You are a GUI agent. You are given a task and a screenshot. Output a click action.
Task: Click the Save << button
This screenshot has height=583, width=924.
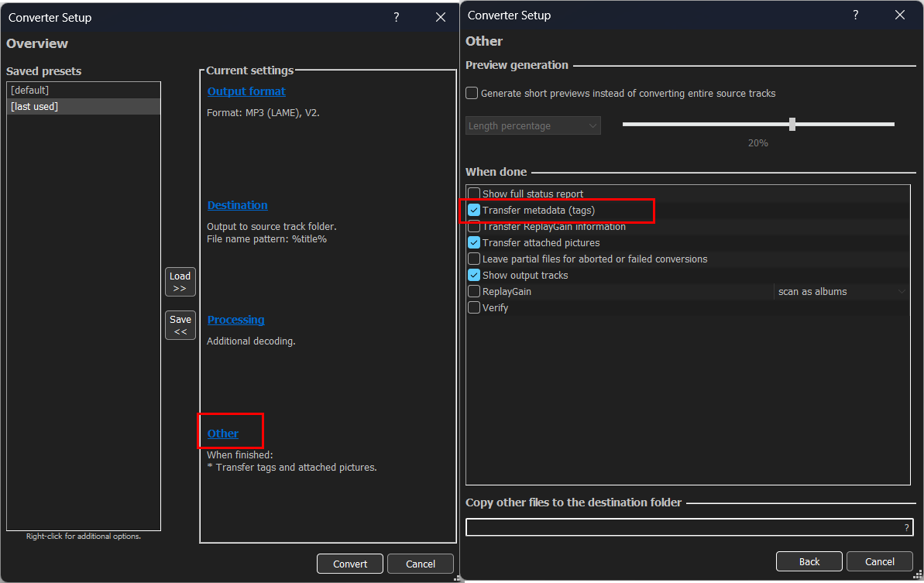tap(180, 325)
